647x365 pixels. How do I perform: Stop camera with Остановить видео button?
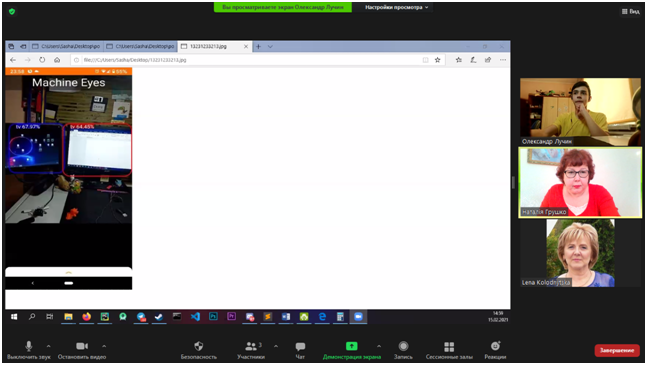click(x=82, y=350)
